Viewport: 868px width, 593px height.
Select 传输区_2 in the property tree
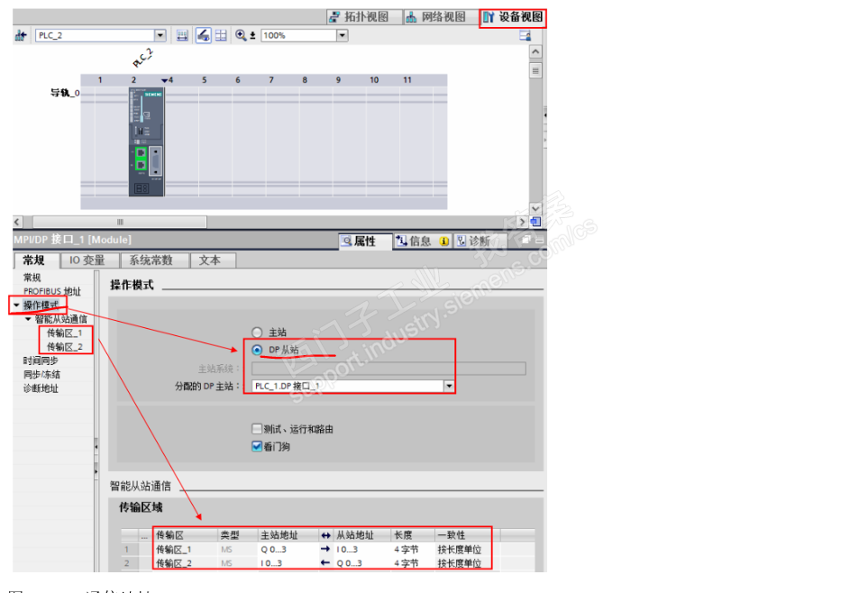pos(65,347)
